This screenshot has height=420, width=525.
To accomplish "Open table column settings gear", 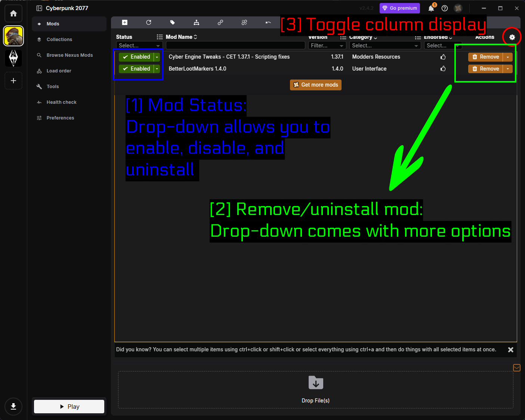I will click(x=512, y=37).
